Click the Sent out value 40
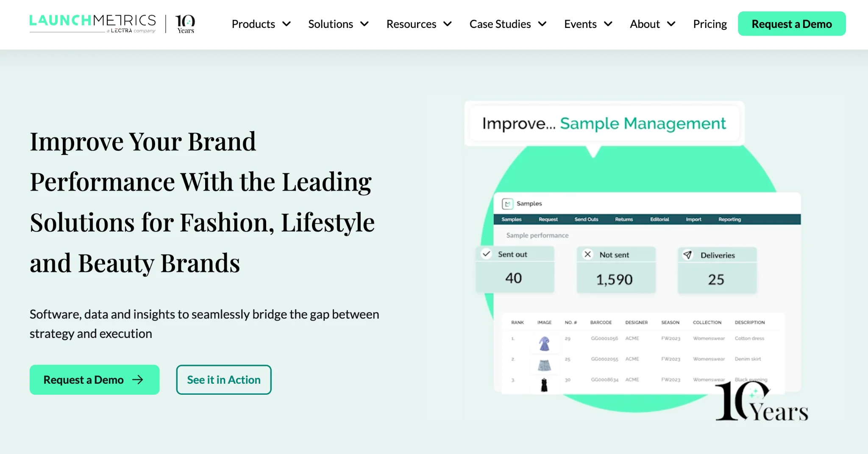Viewport: 868px width, 454px height. coord(513,278)
